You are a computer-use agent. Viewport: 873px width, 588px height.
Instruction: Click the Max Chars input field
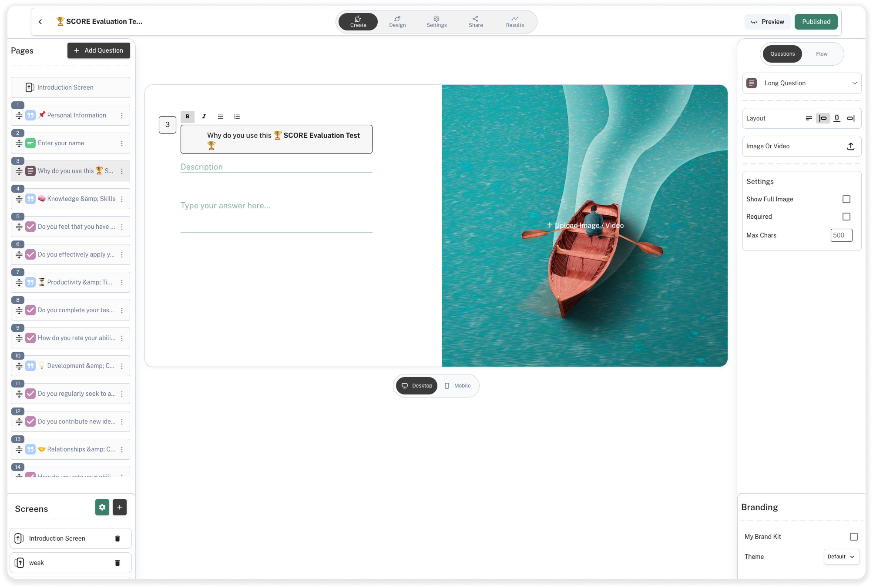tap(841, 235)
